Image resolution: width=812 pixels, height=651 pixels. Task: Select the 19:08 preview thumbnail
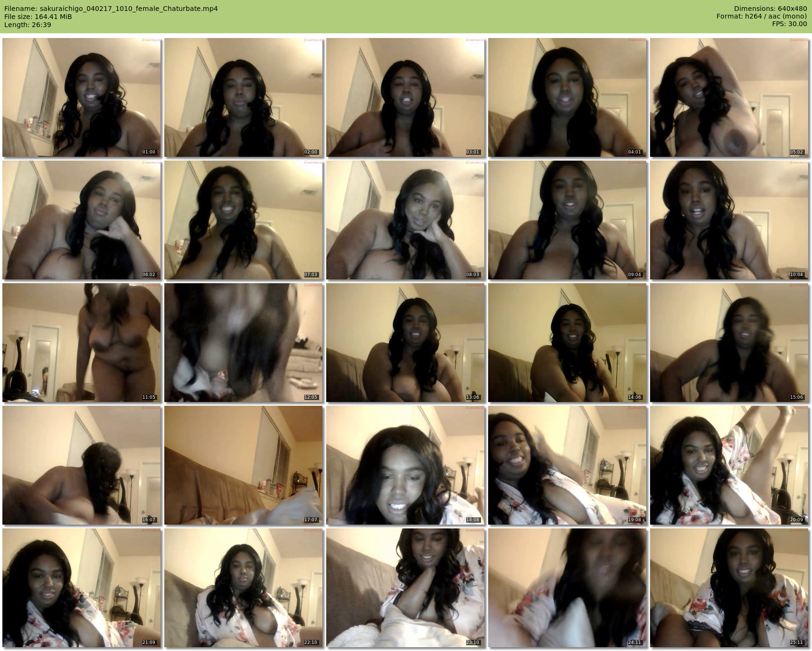[x=567, y=465]
